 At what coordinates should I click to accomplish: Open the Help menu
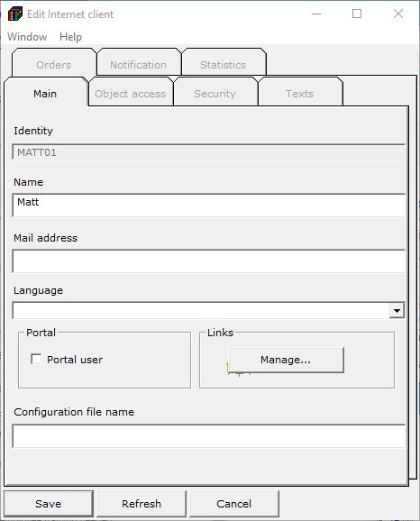pyautogui.click(x=70, y=37)
